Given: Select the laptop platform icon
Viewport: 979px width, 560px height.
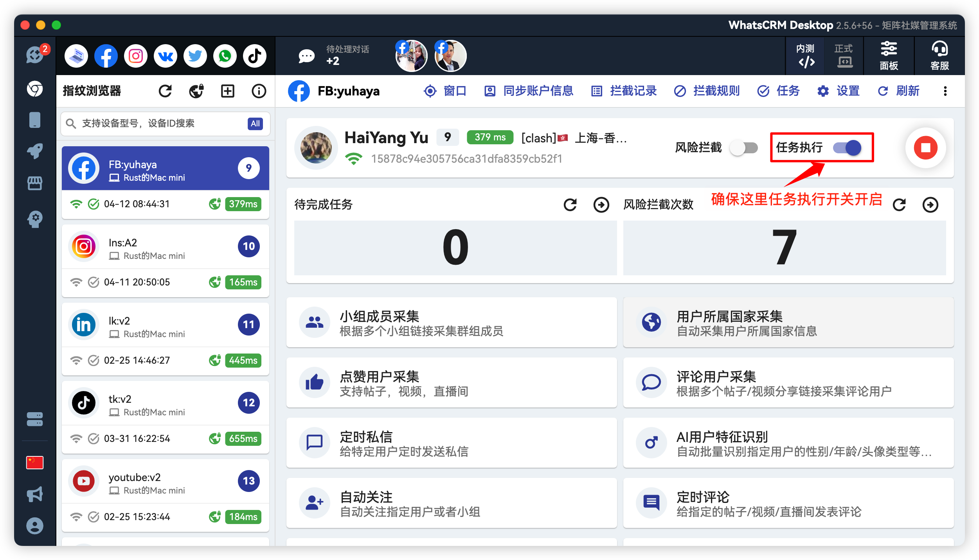Looking at the screenshot, I should [x=76, y=56].
